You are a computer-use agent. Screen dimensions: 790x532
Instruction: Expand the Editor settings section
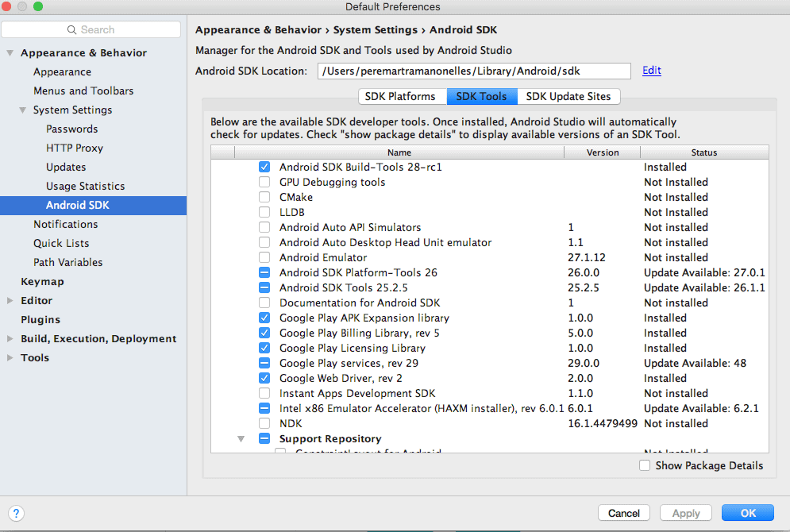(10, 301)
